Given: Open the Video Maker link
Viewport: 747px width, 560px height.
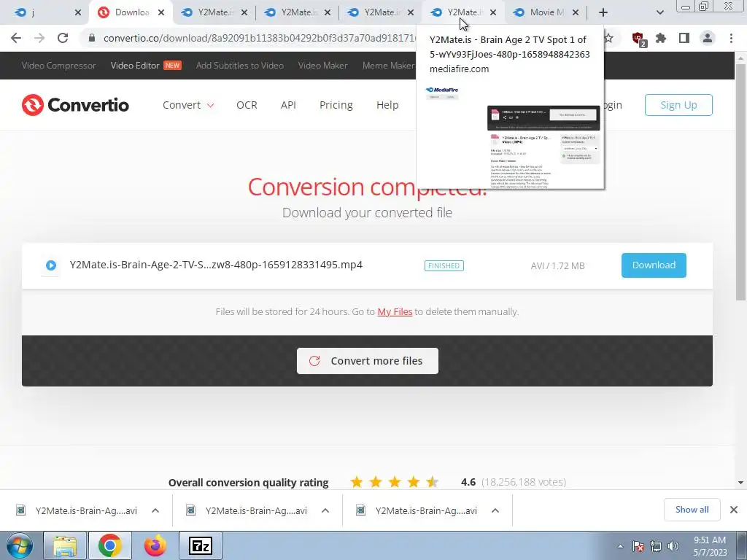Looking at the screenshot, I should 322,66.
